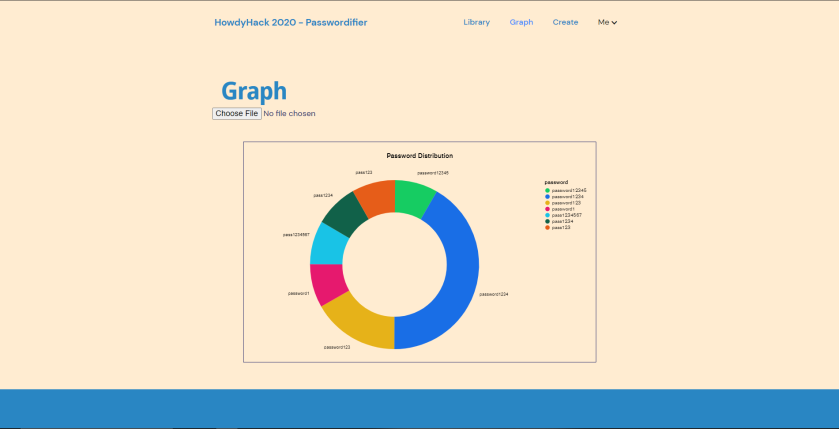Click the pink password1 donut segment

tap(327, 284)
